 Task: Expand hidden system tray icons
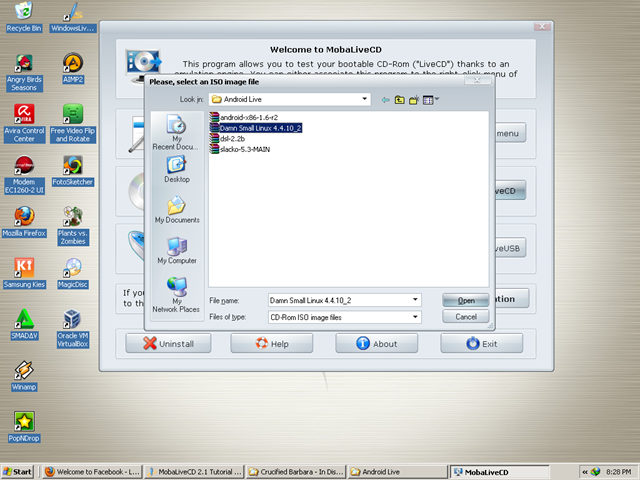[584, 472]
